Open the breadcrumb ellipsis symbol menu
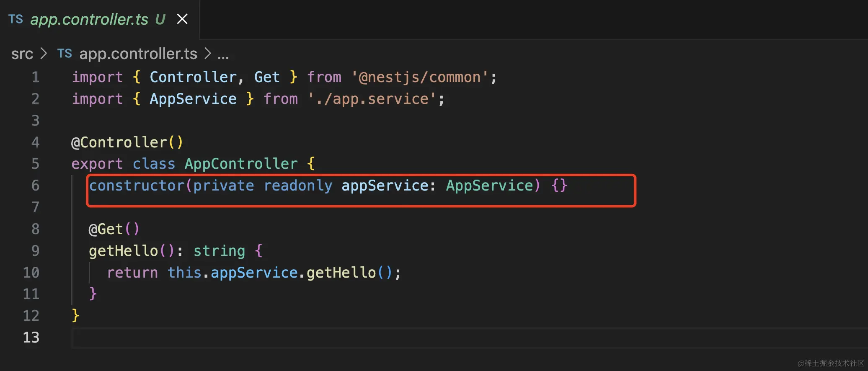Screen dimensions: 868x371 [x=223, y=55]
